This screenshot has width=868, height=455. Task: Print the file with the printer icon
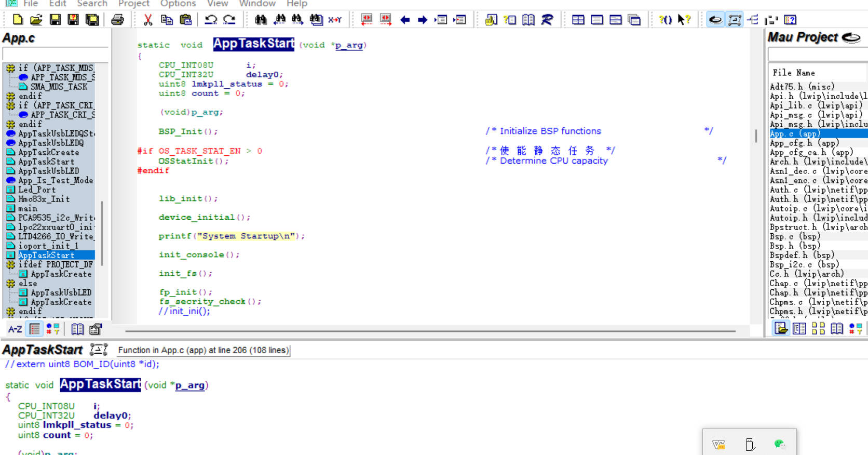118,20
